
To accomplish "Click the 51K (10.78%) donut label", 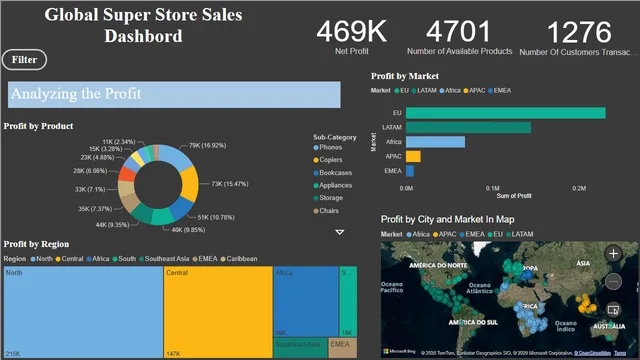I will coord(216,218).
